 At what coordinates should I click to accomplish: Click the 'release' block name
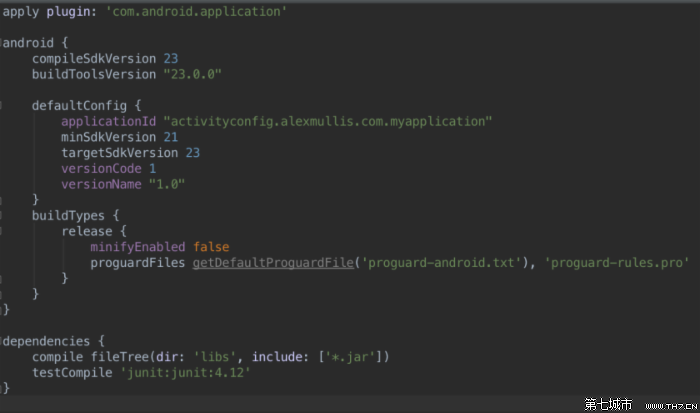(87, 231)
